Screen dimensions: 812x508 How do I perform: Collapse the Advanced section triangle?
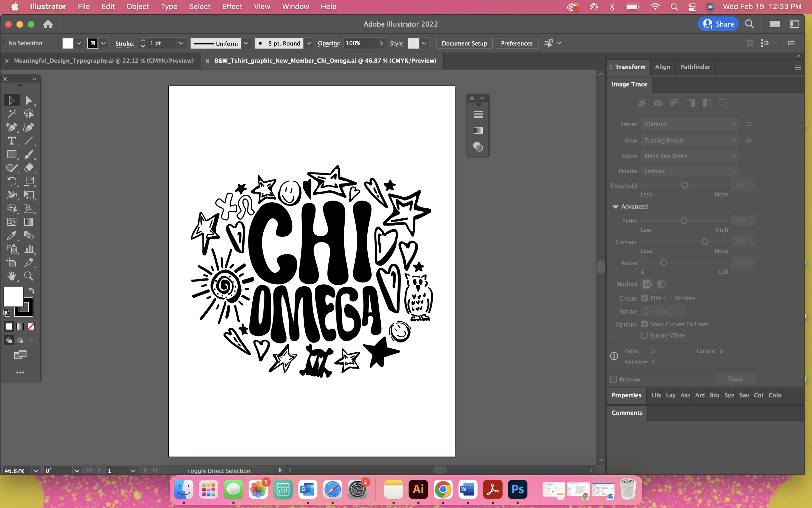coord(615,207)
